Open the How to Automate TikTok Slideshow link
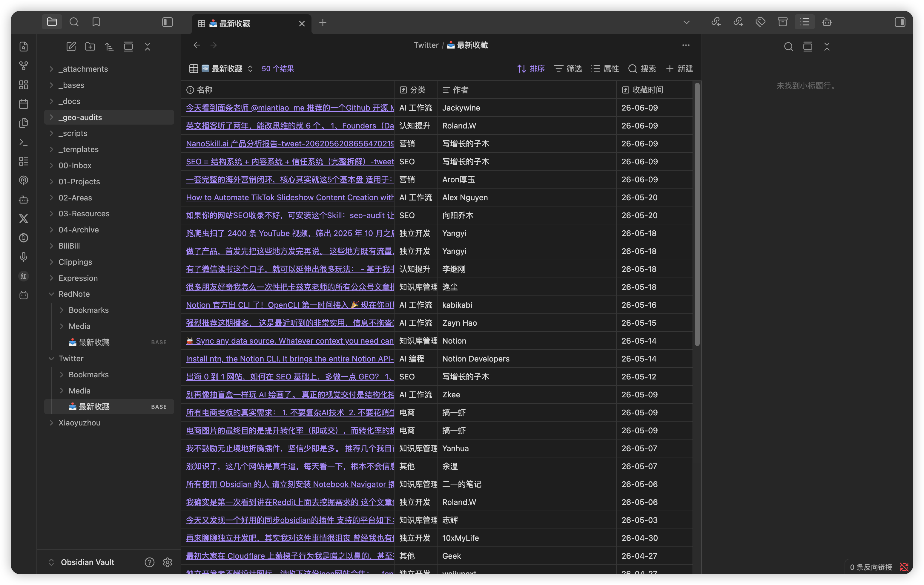 coord(290,197)
